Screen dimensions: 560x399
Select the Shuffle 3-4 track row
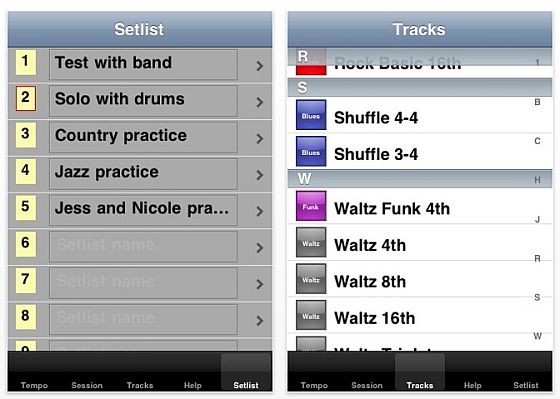pos(420,151)
